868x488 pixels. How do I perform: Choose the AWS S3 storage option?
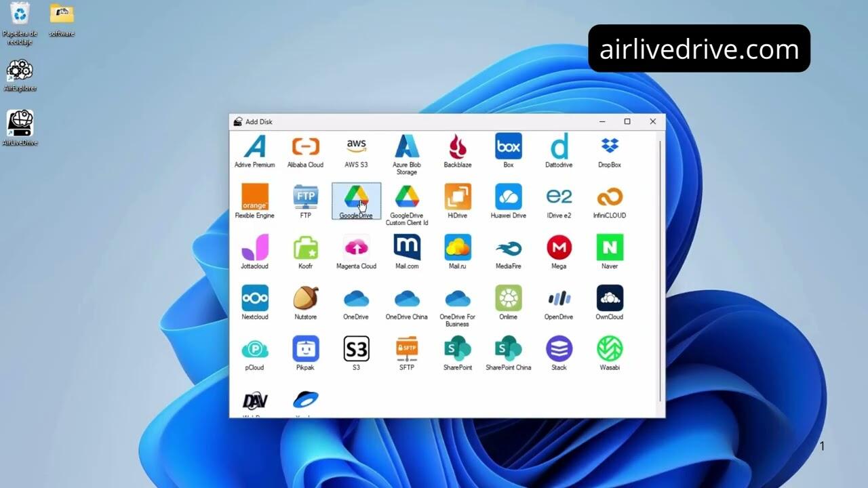pos(356,147)
